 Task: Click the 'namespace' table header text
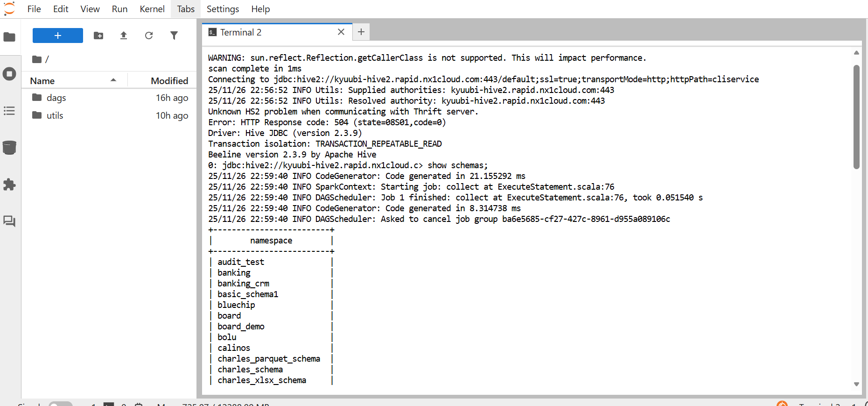pos(271,241)
